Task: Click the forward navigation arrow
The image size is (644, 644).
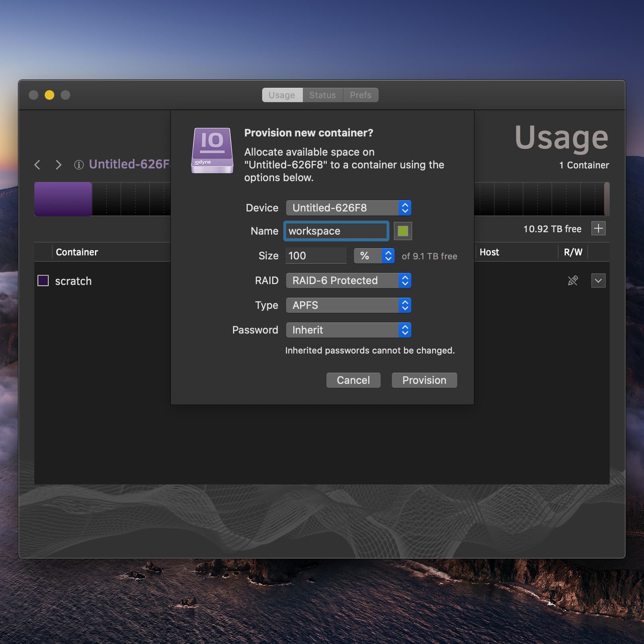Action: 58,165
